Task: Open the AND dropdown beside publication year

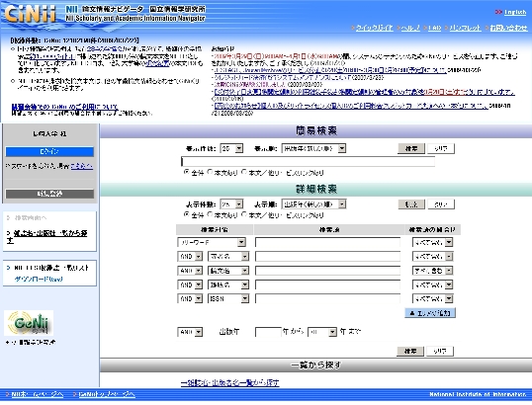Action: point(190,332)
